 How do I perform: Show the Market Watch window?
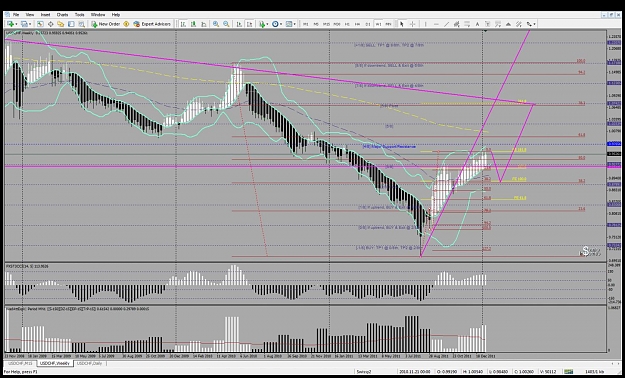pos(40,24)
